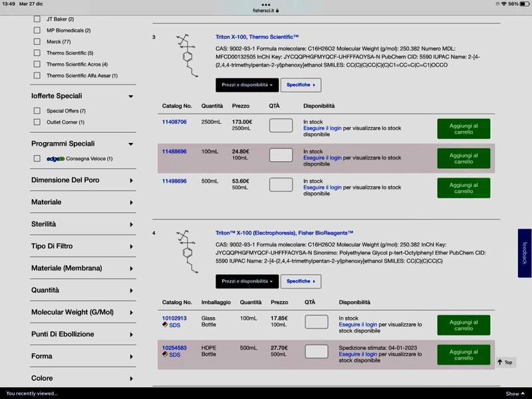Click the SDS icon for catalog 10102913
Screen dimensions: 532x399
tap(171, 325)
